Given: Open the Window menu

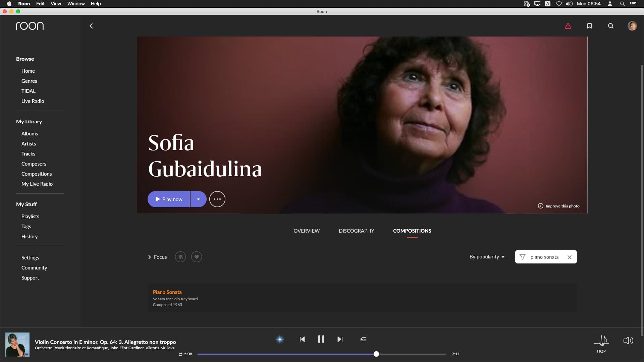Looking at the screenshot, I should click(76, 4).
